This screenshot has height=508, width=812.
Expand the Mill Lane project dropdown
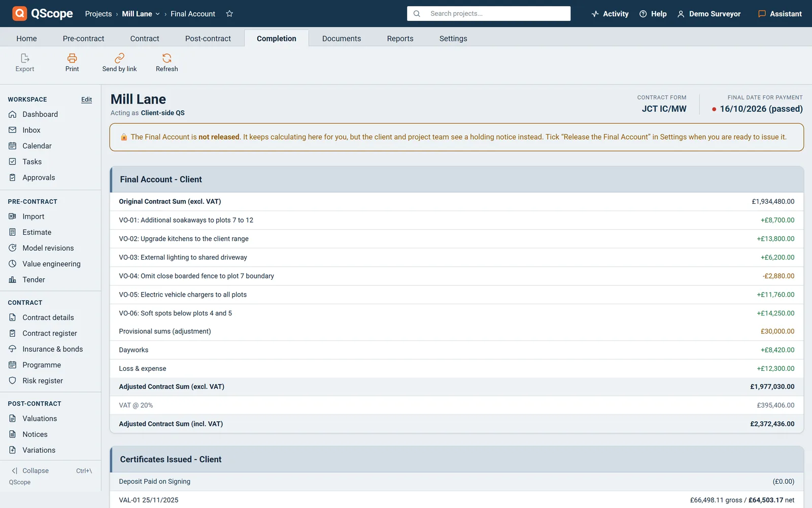tap(141, 14)
